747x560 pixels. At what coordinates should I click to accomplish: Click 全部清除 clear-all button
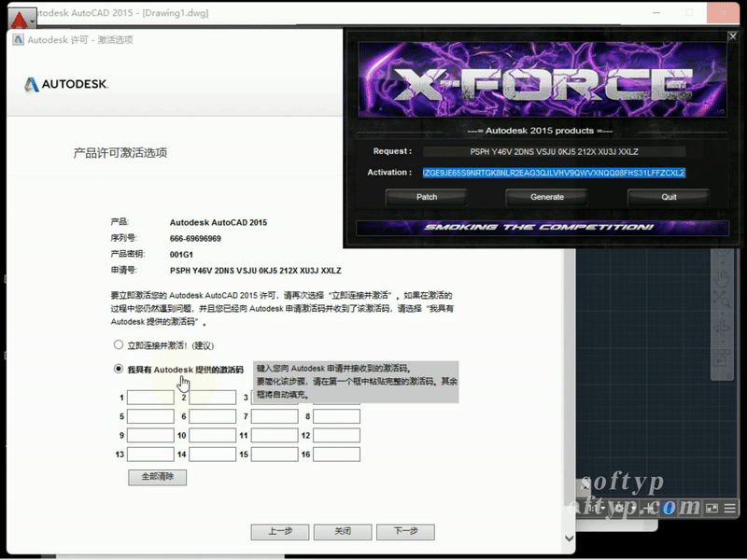157,477
